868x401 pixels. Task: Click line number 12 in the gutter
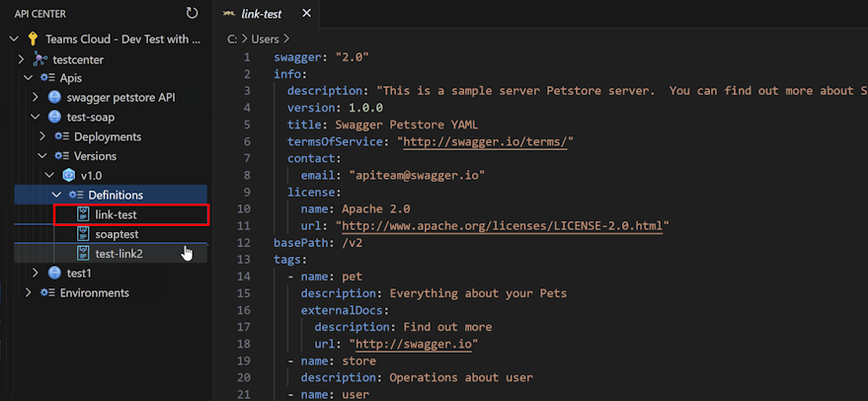(x=245, y=243)
